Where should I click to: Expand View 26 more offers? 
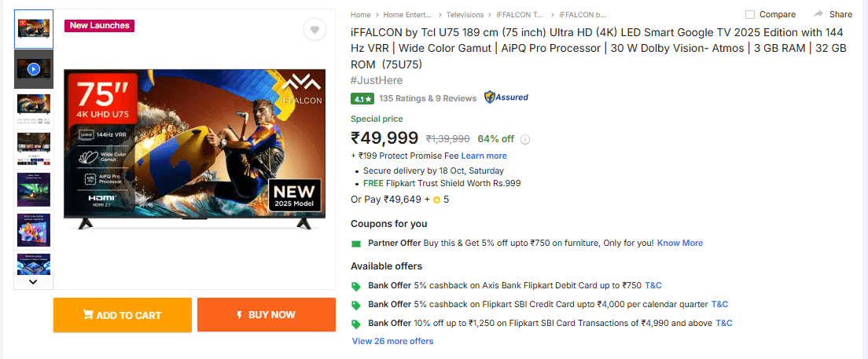[392, 341]
